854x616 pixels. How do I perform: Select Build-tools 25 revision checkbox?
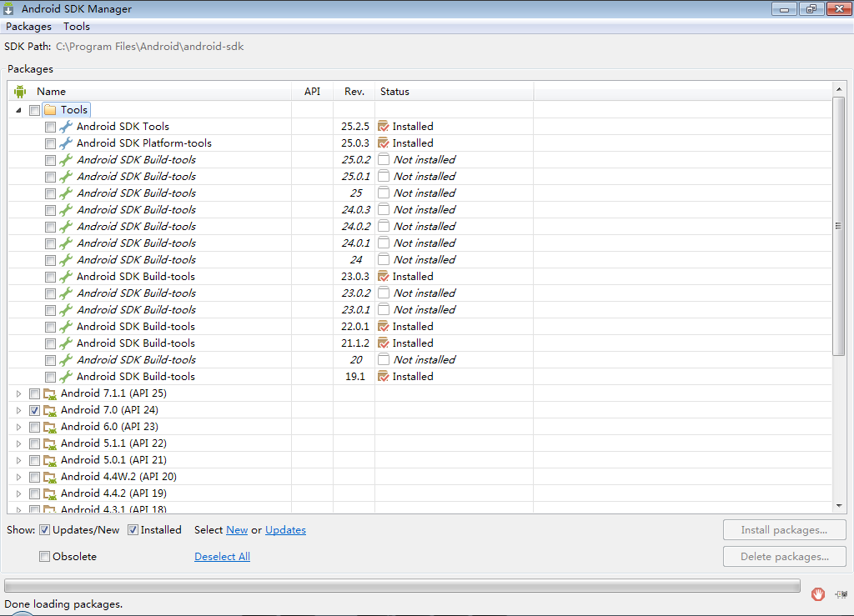(50, 193)
